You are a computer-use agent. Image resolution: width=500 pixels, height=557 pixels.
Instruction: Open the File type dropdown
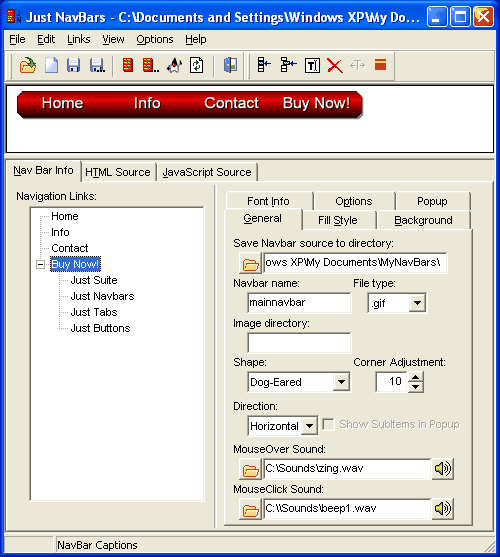pos(417,303)
